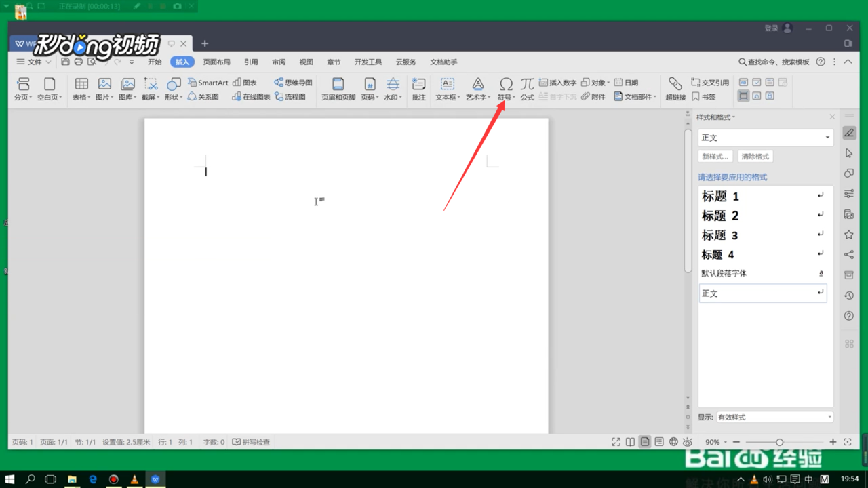The image size is (868, 488).
Task: Open the 水印 watermark dropdown
Action: 393,89
